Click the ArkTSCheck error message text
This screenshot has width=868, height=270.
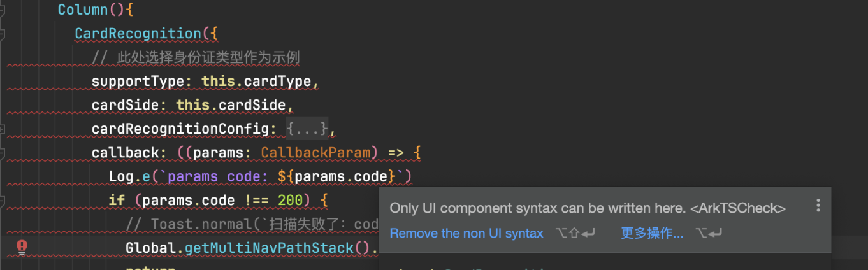[587, 208]
